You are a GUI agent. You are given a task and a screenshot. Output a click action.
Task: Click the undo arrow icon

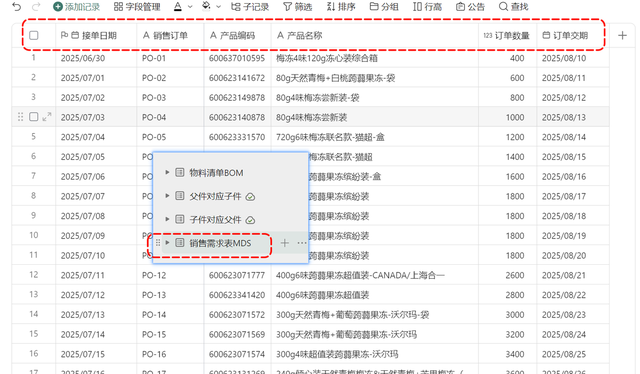pos(16,7)
